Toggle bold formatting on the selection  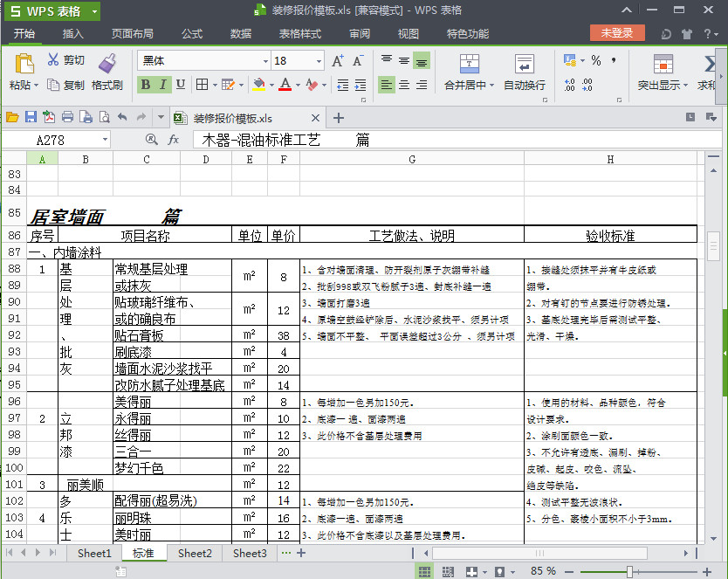click(x=144, y=85)
